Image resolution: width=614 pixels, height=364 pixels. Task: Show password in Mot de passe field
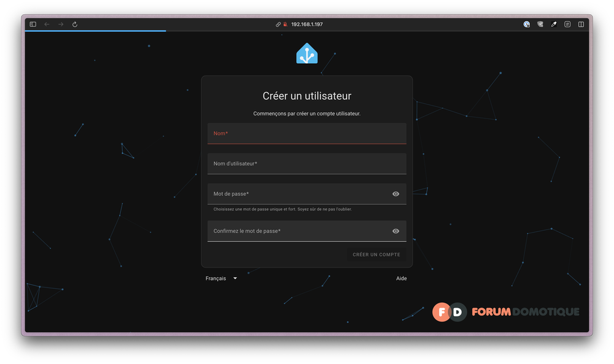(396, 194)
